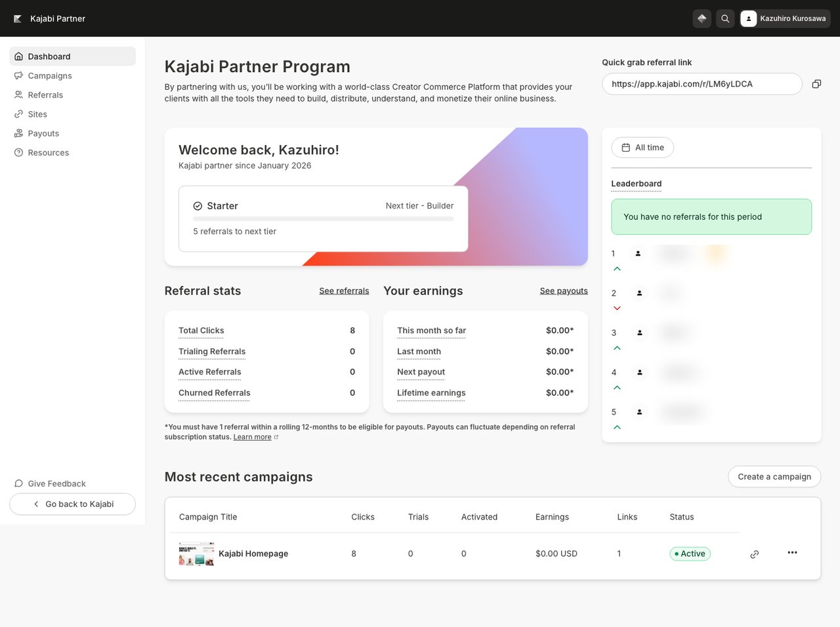Click the red down arrow under rank 2
The width and height of the screenshot is (840, 627).
click(x=617, y=308)
